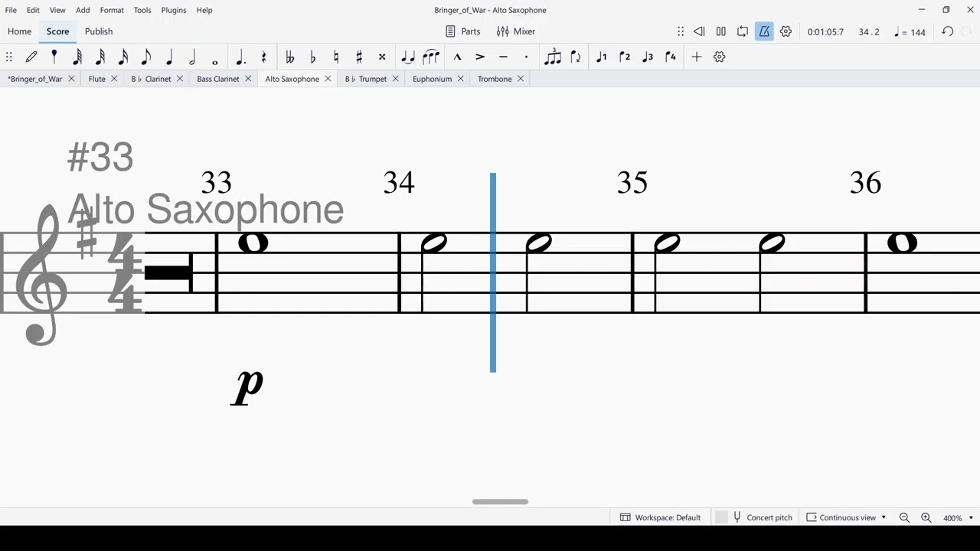Rewind playback to start
Screen dimensions: 980x551
click(x=699, y=31)
